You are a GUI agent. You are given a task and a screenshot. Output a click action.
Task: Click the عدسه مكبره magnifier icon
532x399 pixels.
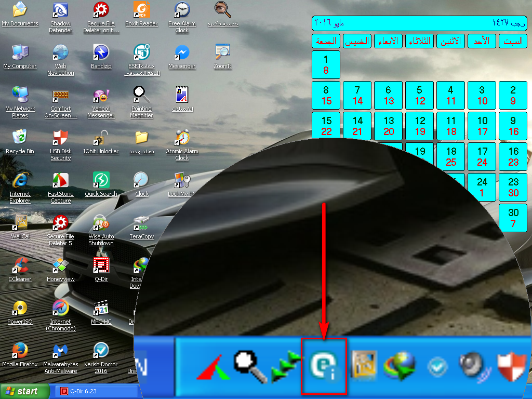tap(222, 14)
